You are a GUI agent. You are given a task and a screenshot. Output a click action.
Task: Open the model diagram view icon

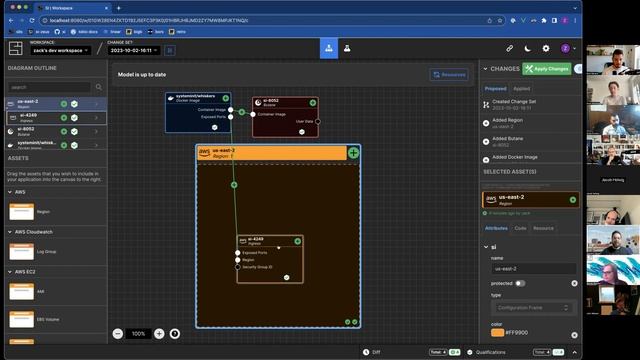tap(329, 48)
